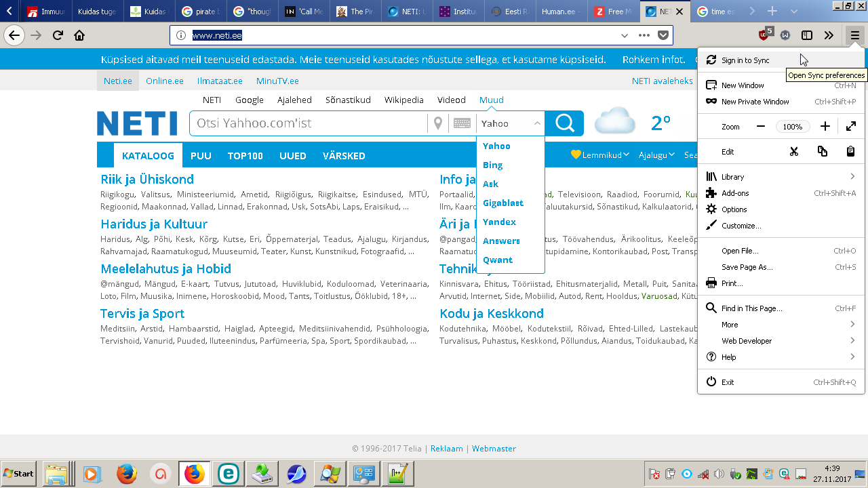Click the Rohkem infot cookie link

654,60
